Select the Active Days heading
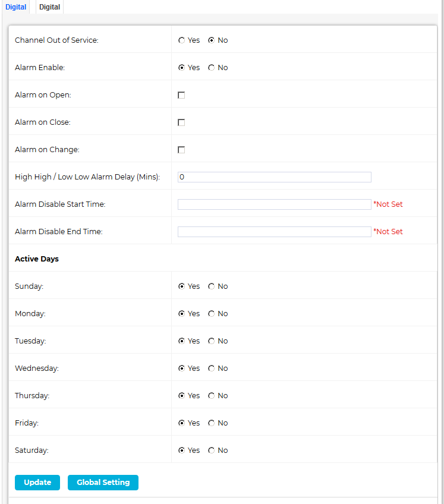444x504 pixels. click(x=37, y=259)
